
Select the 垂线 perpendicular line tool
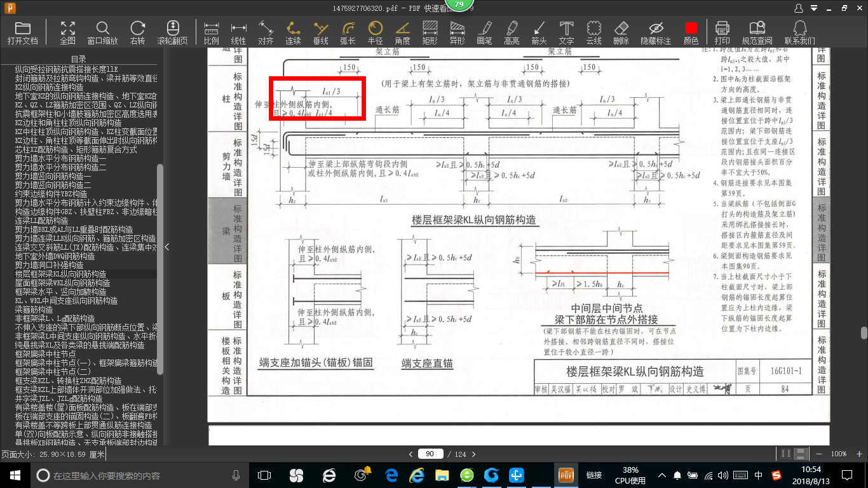pos(320,32)
